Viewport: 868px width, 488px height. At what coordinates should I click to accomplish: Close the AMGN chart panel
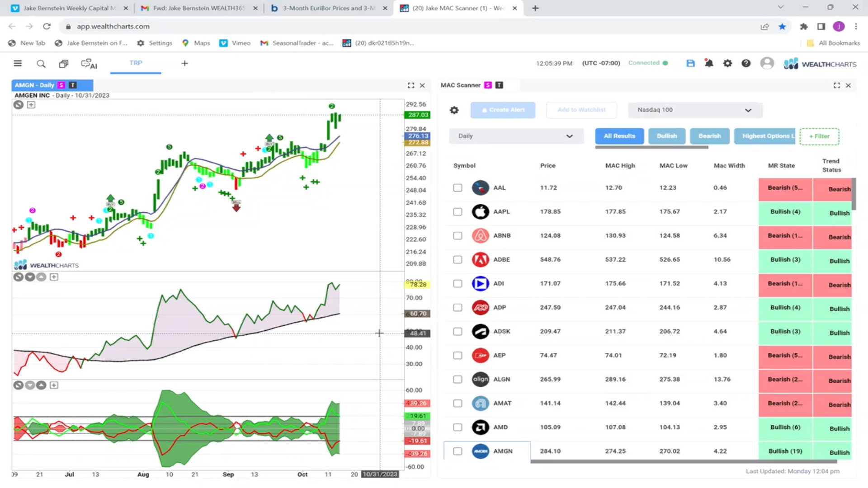422,85
